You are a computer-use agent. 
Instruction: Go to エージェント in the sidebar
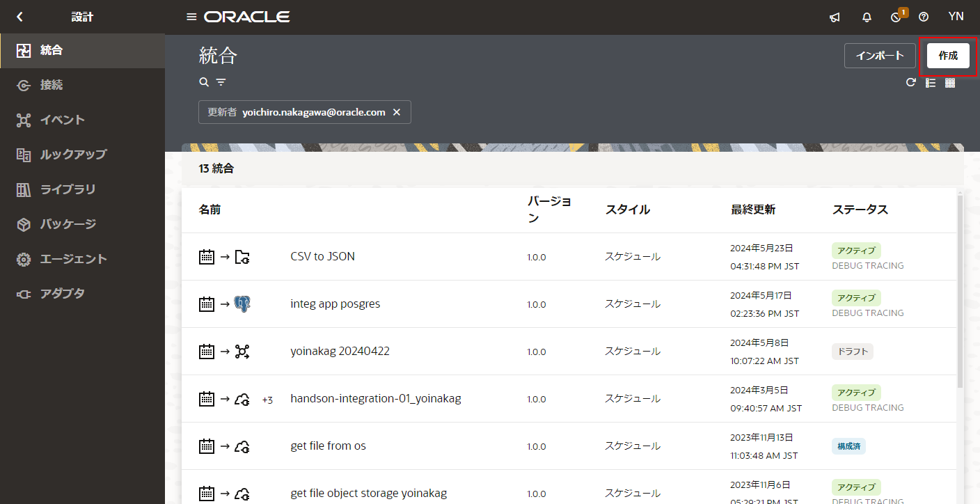[73, 259]
